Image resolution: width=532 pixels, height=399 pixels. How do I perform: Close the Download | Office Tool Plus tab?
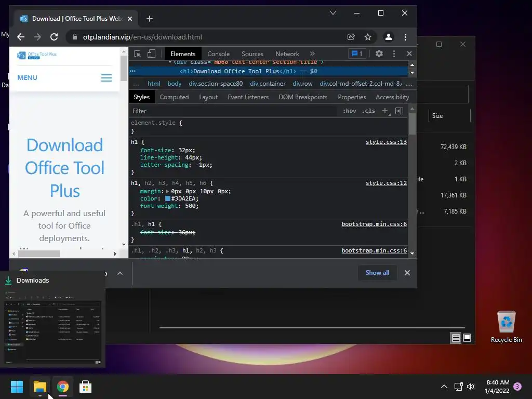pyautogui.click(x=129, y=19)
